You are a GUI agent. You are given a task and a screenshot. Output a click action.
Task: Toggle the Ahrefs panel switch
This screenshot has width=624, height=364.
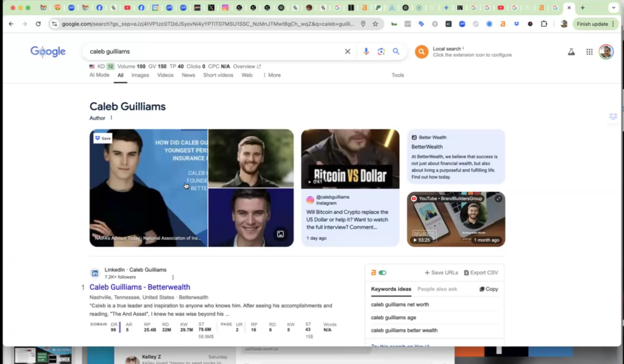point(383,273)
